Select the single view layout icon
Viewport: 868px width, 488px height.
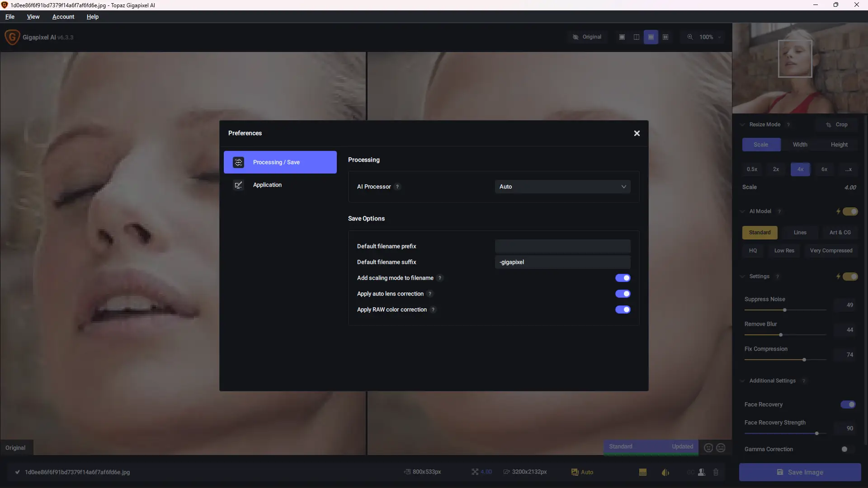(622, 37)
